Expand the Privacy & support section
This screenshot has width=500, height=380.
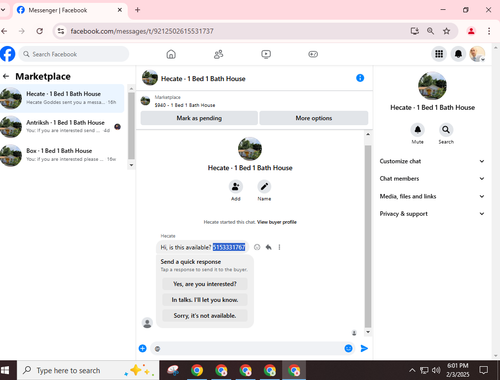432,214
